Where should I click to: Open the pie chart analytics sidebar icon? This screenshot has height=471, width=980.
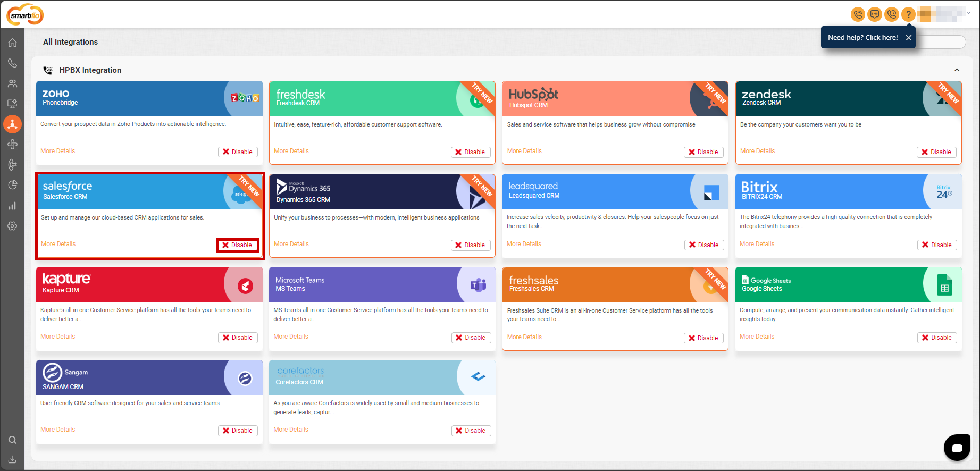(x=12, y=185)
